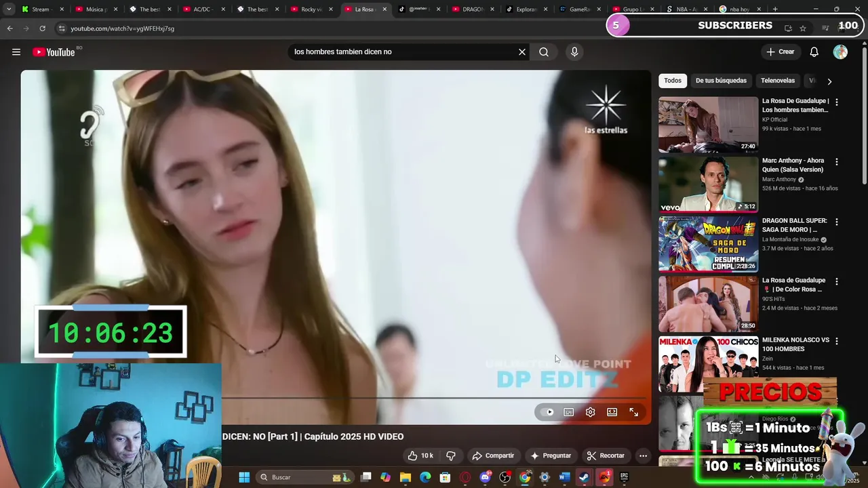This screenshot has width=868, height=488.
Task: Like the video (10 k)
Action: 420,455
